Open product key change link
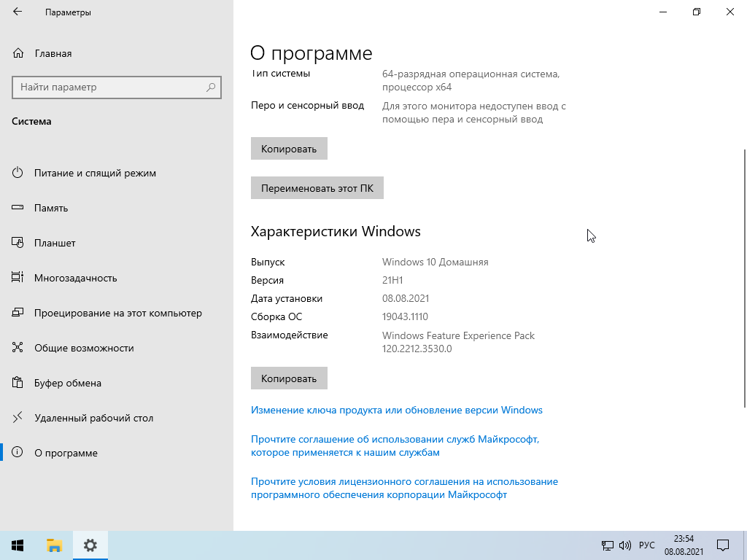Image resolution: width=747 pixels, height=560 pixels. (x=396, y=410)
